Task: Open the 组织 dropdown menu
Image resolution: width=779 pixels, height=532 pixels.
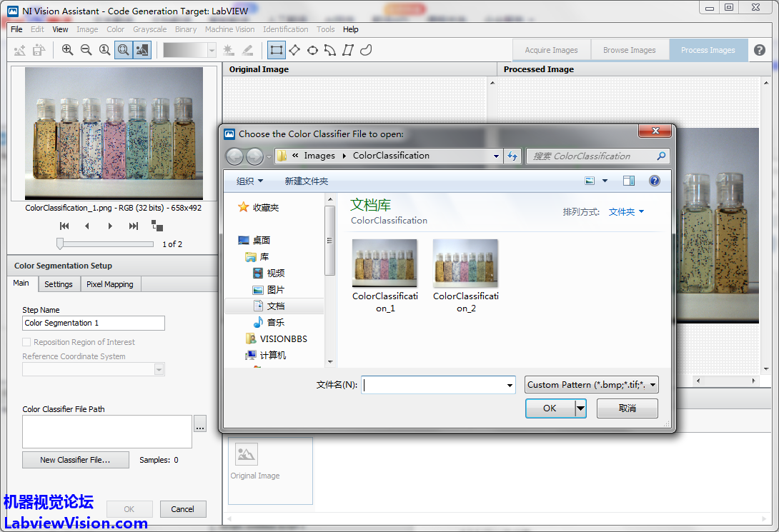Action: 249,181
